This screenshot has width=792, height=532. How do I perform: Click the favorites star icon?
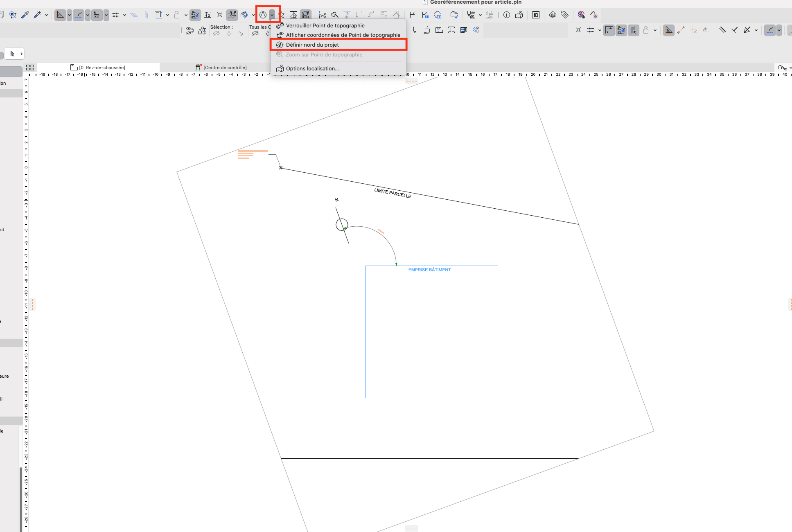282,15
